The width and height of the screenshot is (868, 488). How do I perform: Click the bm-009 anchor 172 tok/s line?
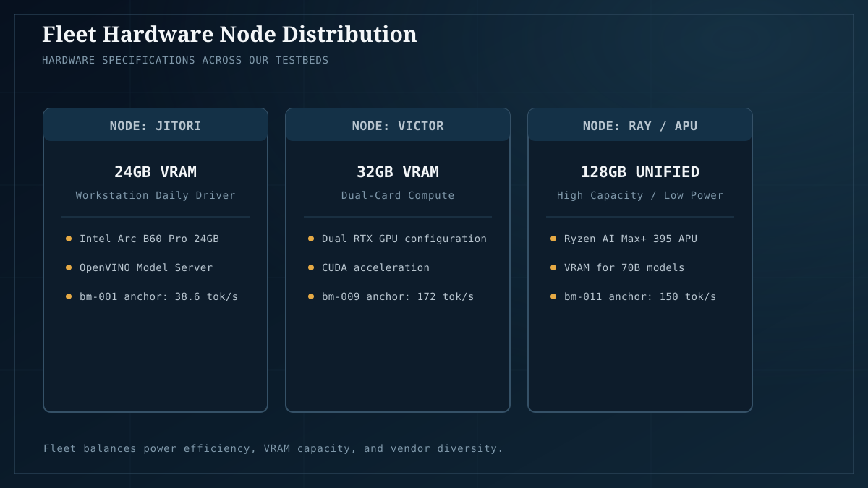(398, 296)
